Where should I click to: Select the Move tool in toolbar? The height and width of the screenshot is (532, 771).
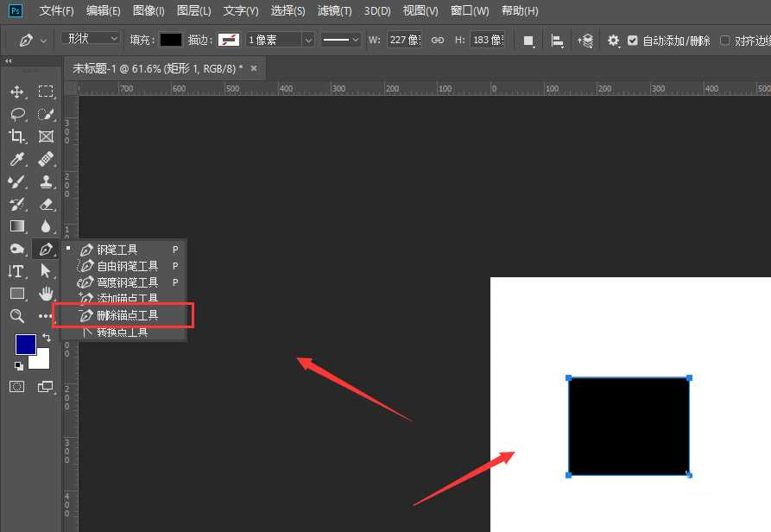(x=16, y=92)
